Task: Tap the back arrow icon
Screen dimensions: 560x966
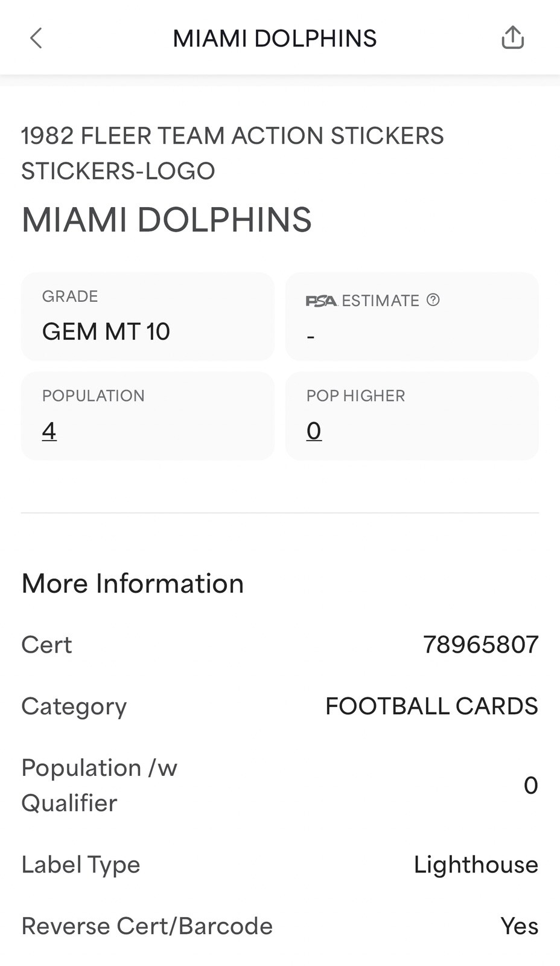Action: [36, 38]
